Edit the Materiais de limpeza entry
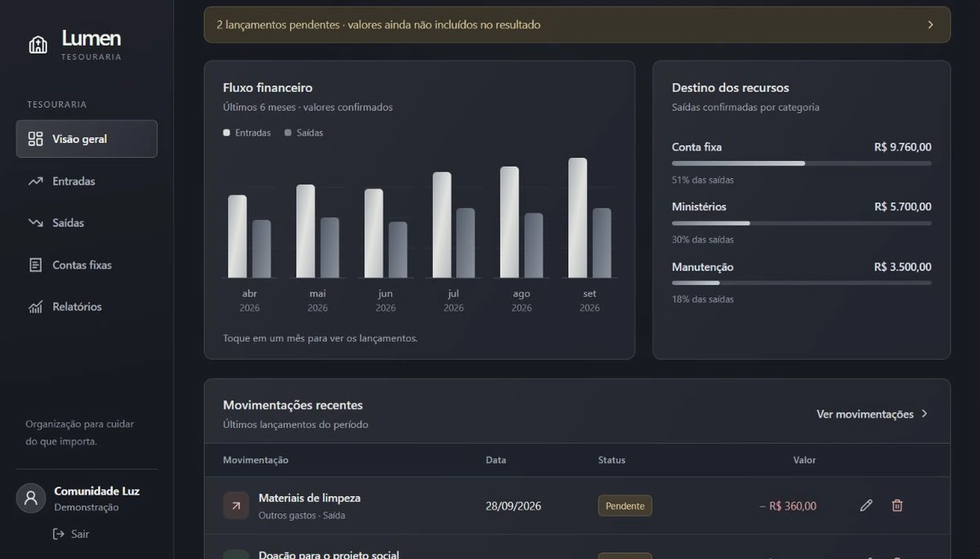 [866, 506]
